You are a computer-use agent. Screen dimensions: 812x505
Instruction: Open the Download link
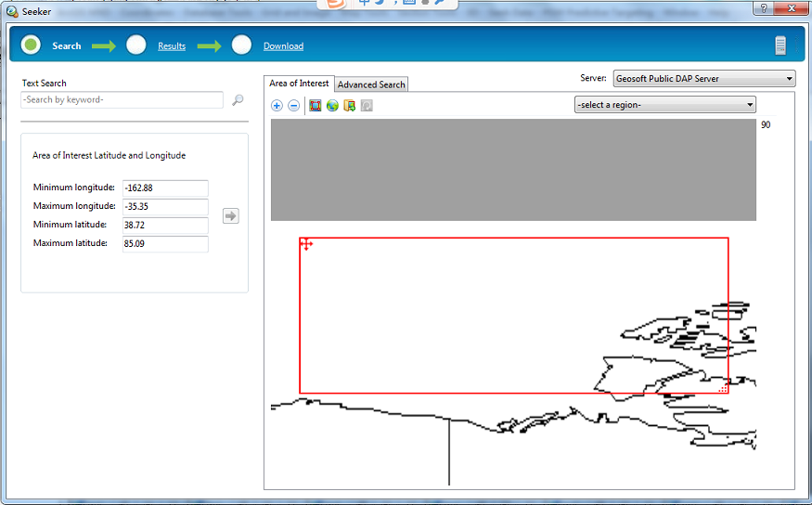(283, 46)
